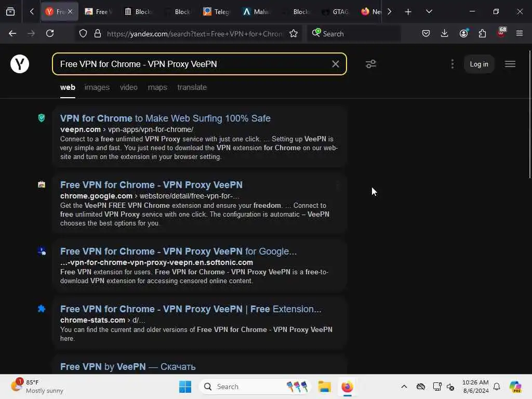Screen dimensions: 532x399
Task: Switch to the Malw tab
Action: click(256, 12)
